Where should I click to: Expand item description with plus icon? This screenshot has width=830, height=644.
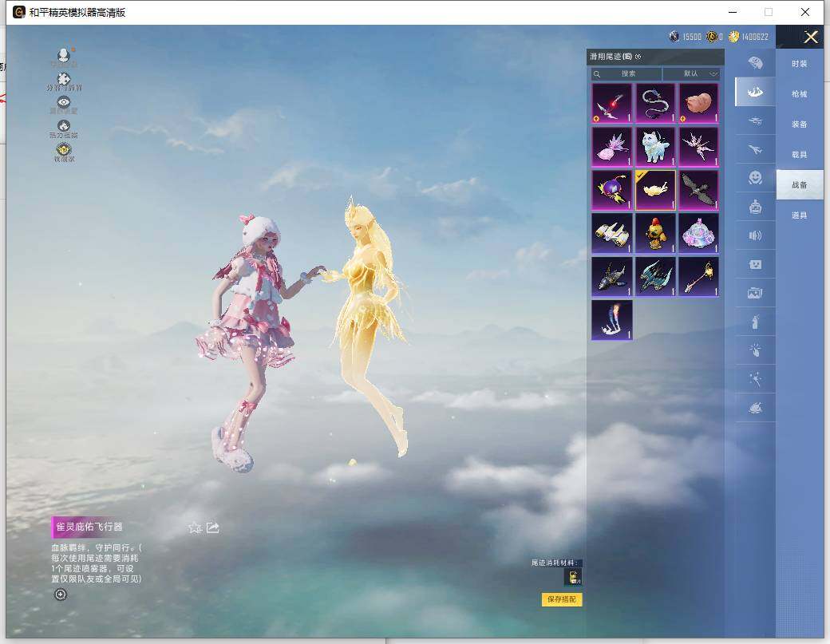click(61, 595)
